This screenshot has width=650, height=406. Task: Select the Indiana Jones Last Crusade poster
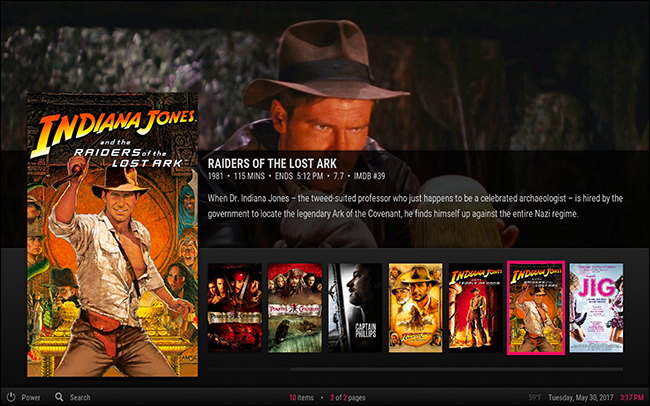(415, 308)
